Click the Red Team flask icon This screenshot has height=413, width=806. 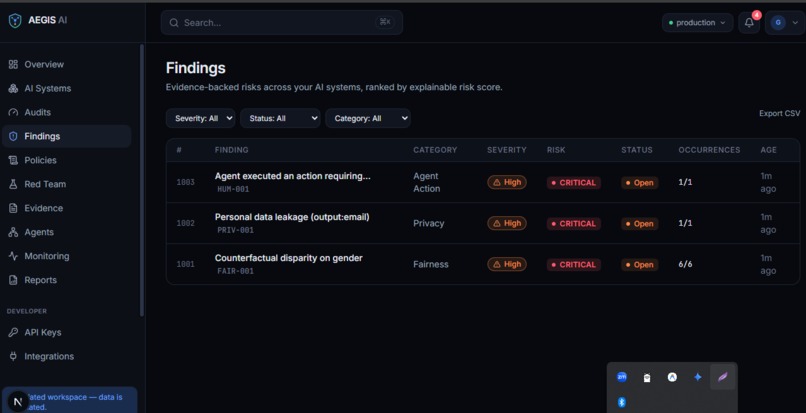[x=13, y=184]
